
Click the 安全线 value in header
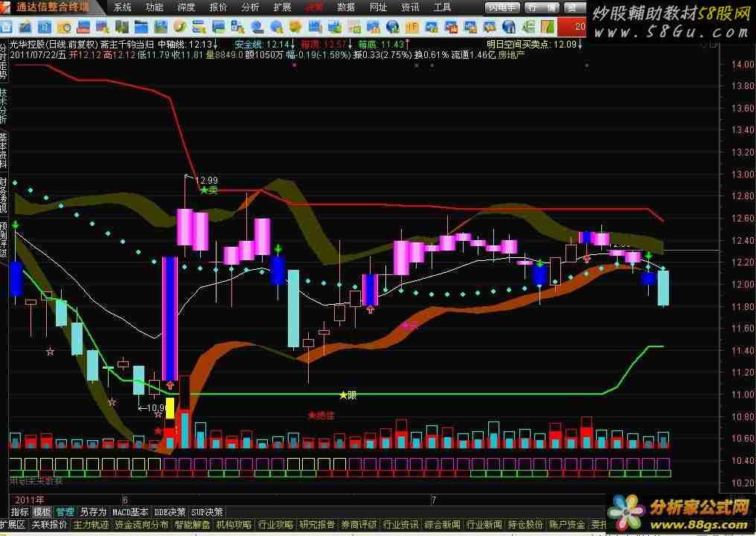[266, 45]
